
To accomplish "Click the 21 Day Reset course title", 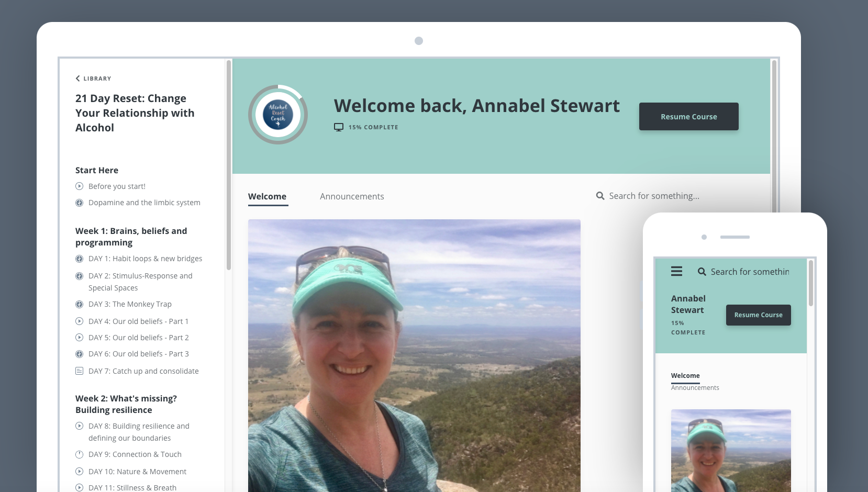I will click(135, 113).
